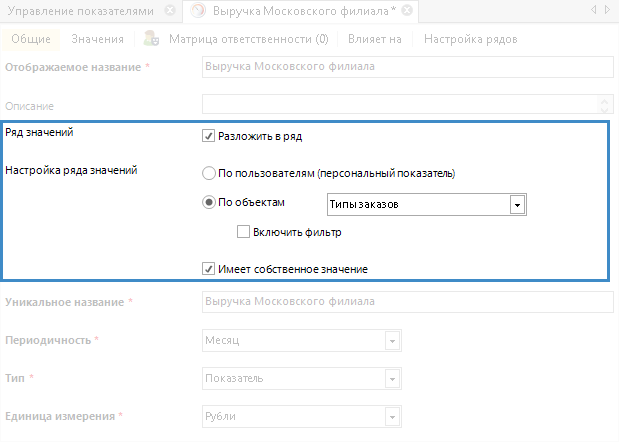This screenshot has width=619, height=442.
Task: Open the Влияет на tab
Action: click(x=375, y=40)
